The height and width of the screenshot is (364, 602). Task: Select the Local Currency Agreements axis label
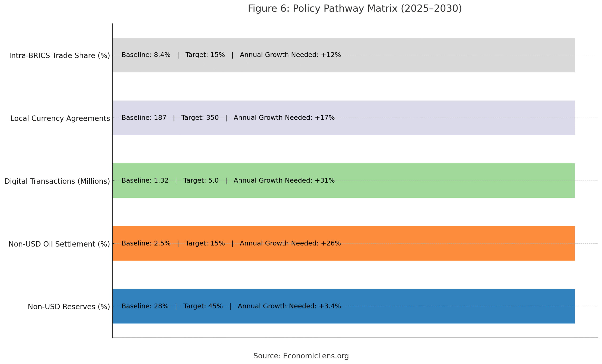(60, 118)
